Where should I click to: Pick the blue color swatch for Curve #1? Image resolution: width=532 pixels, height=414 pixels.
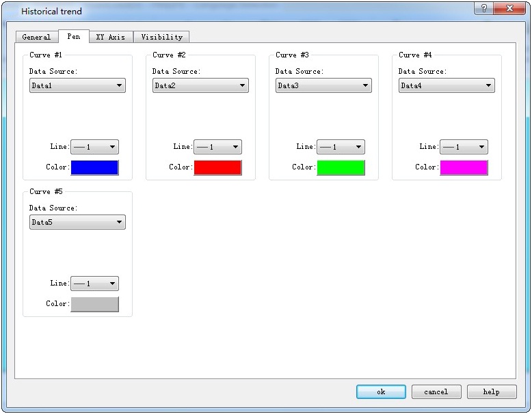94,167
